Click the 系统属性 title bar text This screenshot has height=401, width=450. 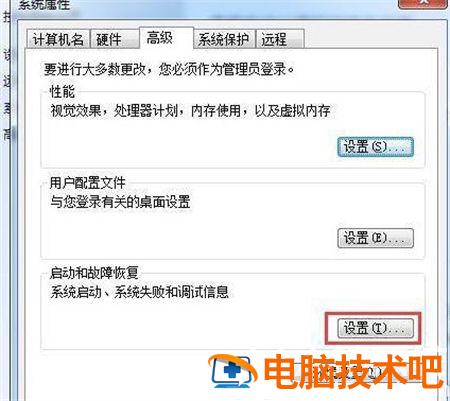44,5
